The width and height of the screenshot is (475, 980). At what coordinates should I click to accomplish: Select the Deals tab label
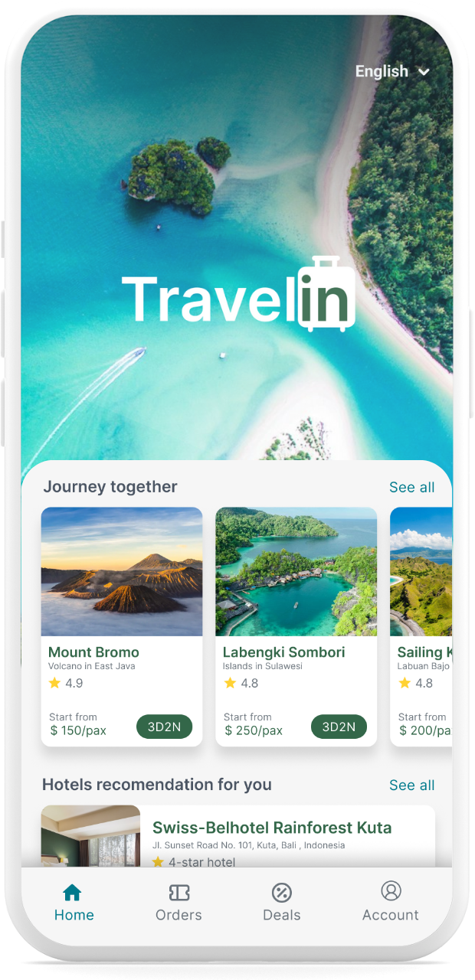(x=282, y=915)
